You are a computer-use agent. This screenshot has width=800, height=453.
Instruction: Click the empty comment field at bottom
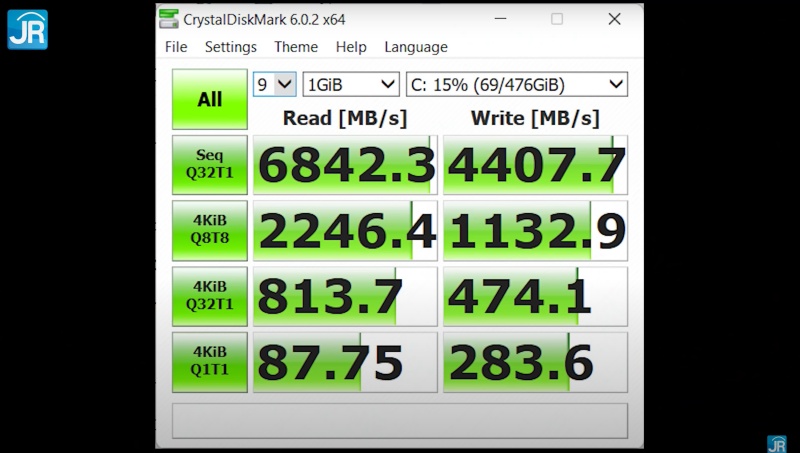coord(399,420)
